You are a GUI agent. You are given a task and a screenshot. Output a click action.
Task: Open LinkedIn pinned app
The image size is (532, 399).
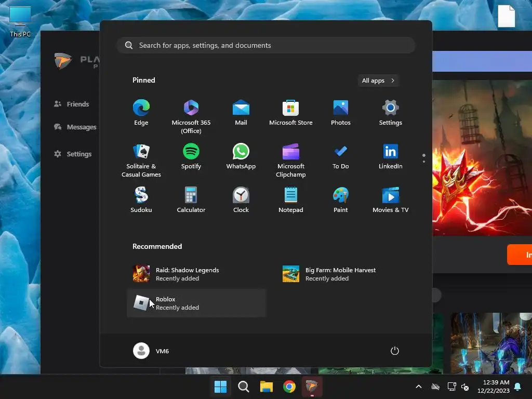[391, 157]
